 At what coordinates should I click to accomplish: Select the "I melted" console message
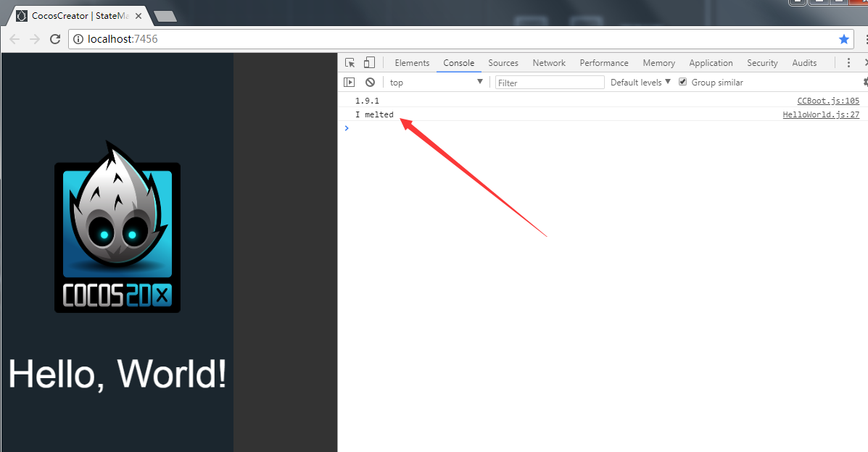pyautogui.click(x=374, y=114)
